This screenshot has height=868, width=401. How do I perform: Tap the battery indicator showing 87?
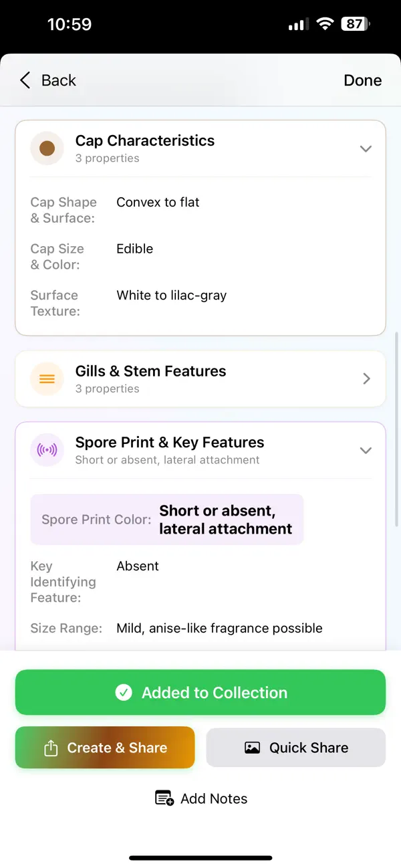point(354,23)
